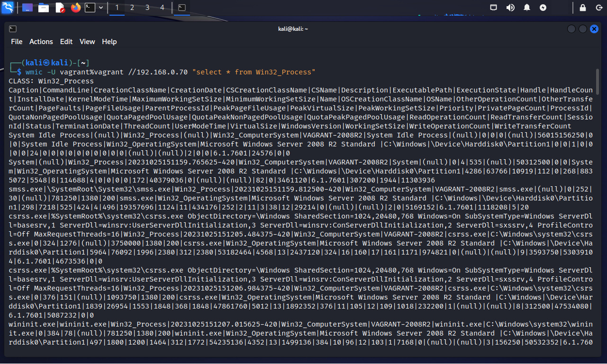Viewport: 607px width, 364px height.
Task: Expand terminal launcher dropdown arrow
Action: [101, 8]
